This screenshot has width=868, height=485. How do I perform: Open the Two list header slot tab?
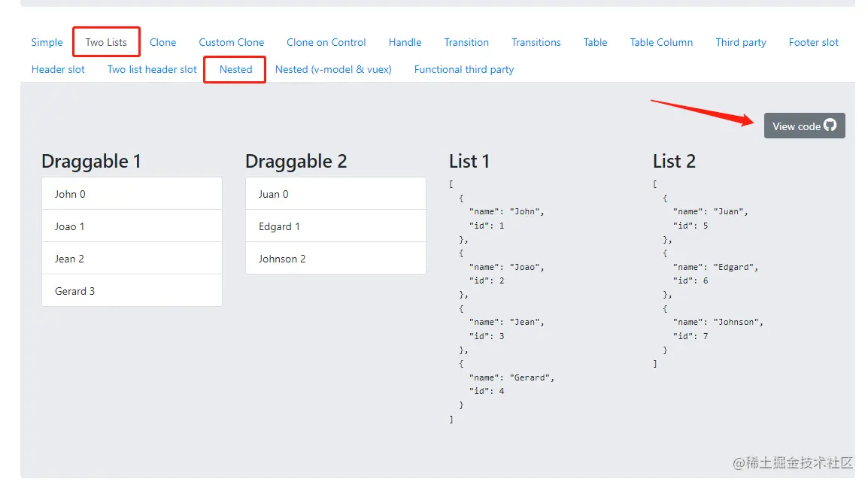(152, 69)
